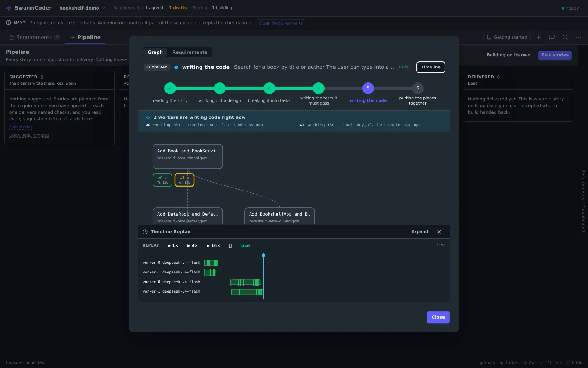The height and width of the screenshot is (368, 588).
Task: Select step 6 putting the pieces together
Action: pos(417,88)
